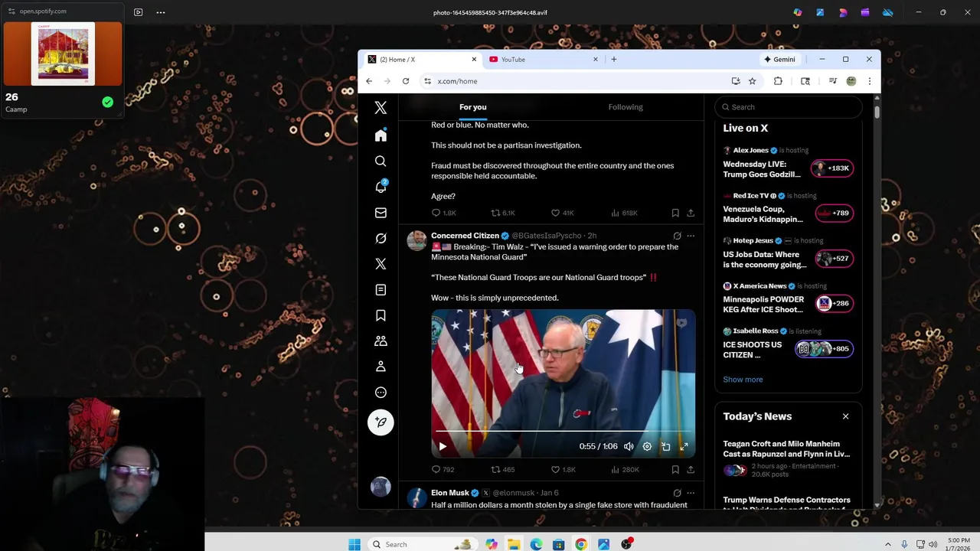
Task: Click the address bar showing x.com/home
Action: click(x=574, y=81)
